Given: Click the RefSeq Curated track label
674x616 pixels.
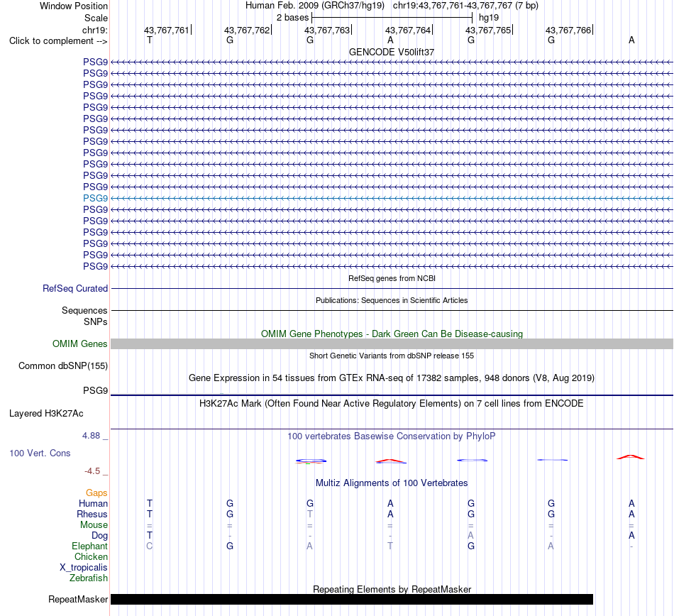Looking at the screenshot, I should click(x=75, y=288).
